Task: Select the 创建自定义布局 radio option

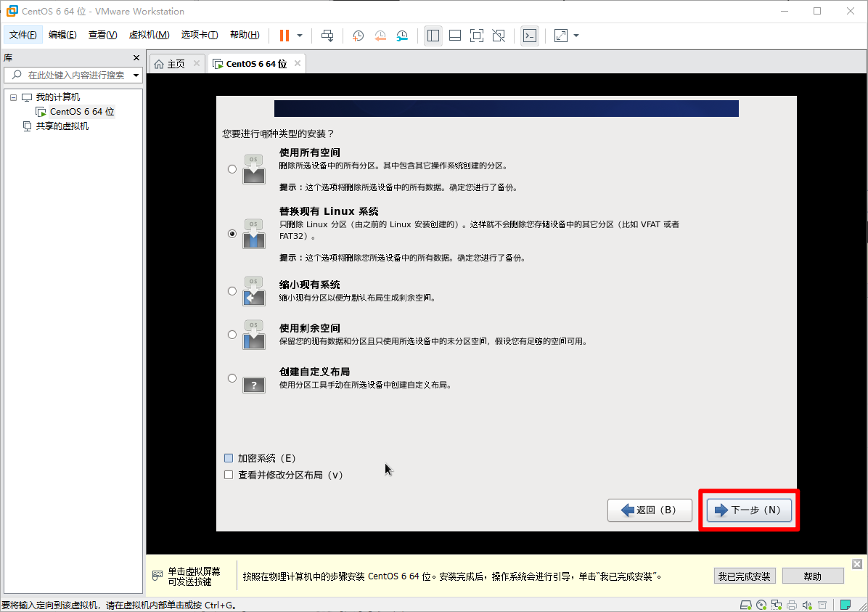Action: [232, 378]
